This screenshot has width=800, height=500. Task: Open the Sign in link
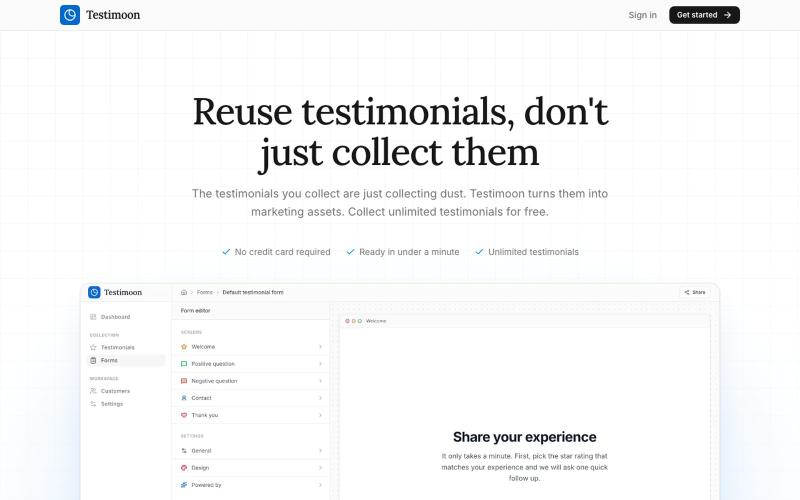click(642, 15)
